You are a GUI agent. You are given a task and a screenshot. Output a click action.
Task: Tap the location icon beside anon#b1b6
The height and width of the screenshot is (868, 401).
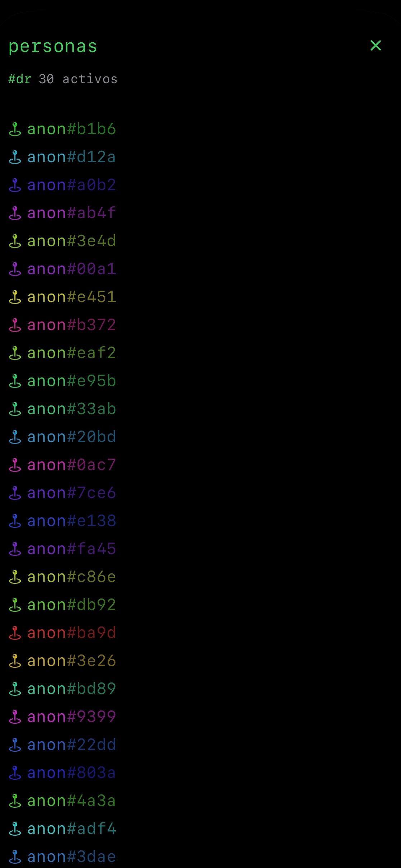[x=15, y=129]
